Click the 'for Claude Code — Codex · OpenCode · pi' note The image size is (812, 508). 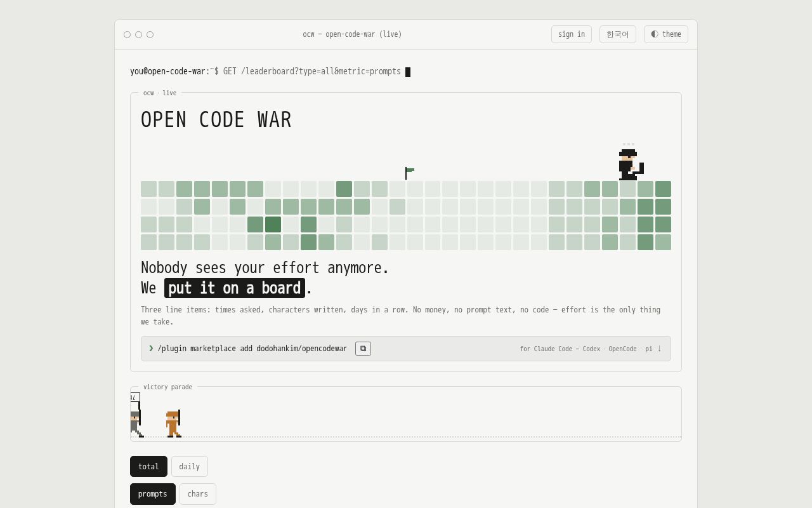coord(586,349)
